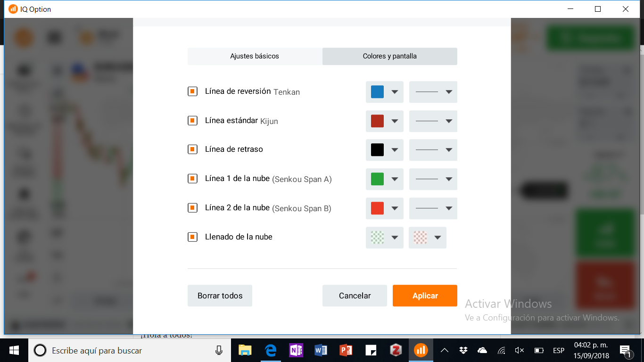This screenshot has height=362, width=644.
Task: Expand the Senkou Span A line style dropdown
Action: pyautogui.click(x=433, y=179)
